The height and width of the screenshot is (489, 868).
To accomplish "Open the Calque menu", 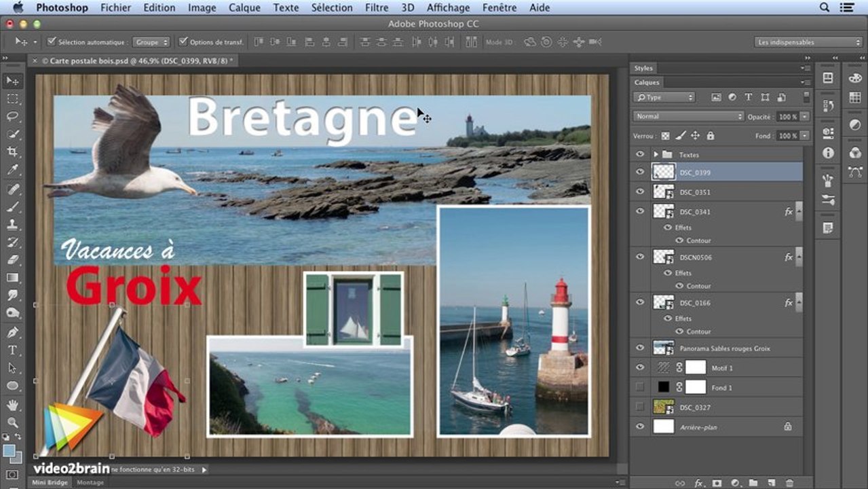I will click(x=244, y=7).
